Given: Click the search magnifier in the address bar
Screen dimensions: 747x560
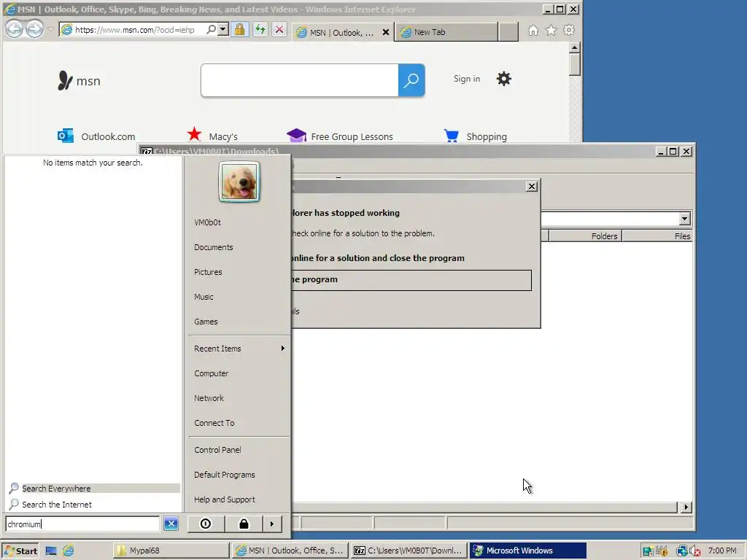Looking at the screenshot, I should point(211,29).
